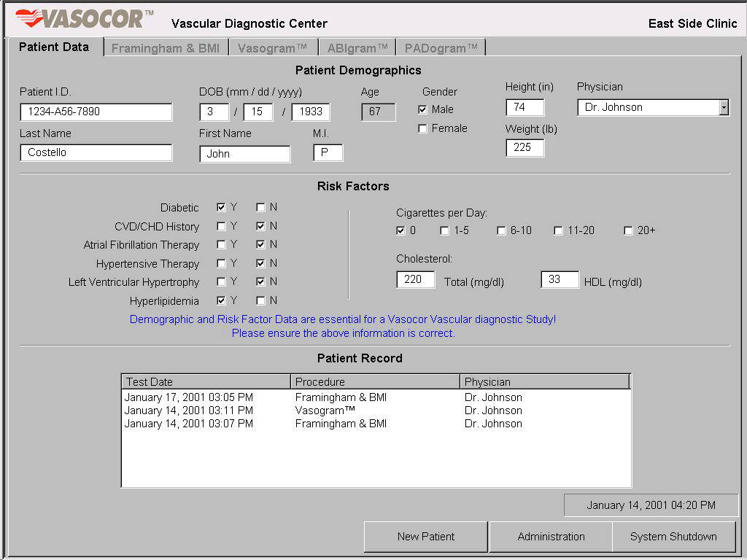The image size is (747, 560).
Task: Check Hyperlipidemia N checkbox
Action: (x=260, y=300)
